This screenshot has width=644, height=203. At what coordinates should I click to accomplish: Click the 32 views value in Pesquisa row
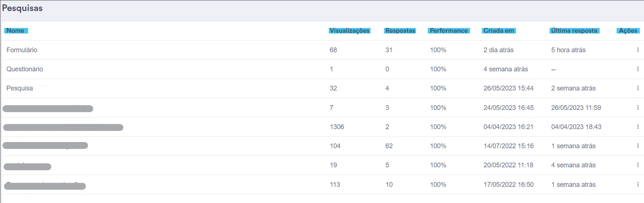(333, 88)
